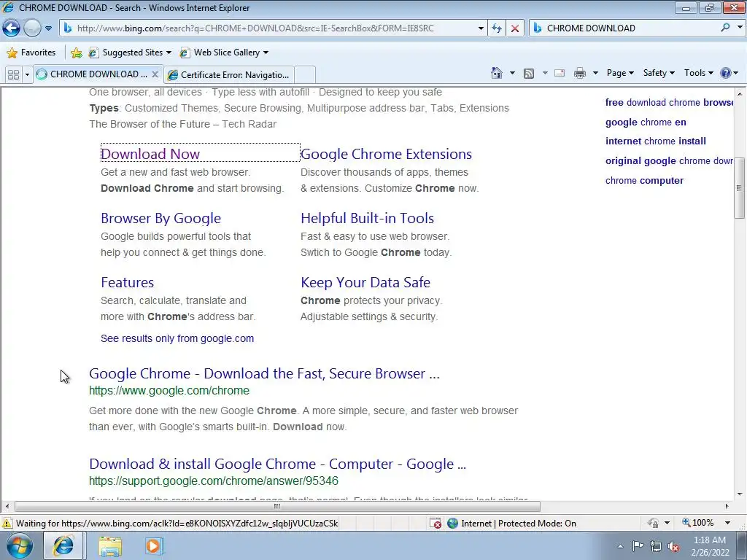Click the horizontal scrollbar thumb
The width and height of the screenshot is (747, 560).
coord(277,506)
